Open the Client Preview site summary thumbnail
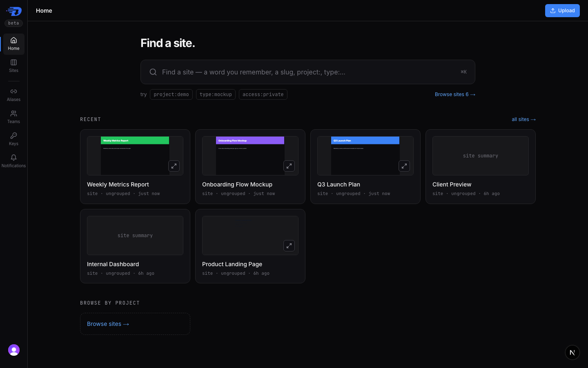 (x=481, y=156)
